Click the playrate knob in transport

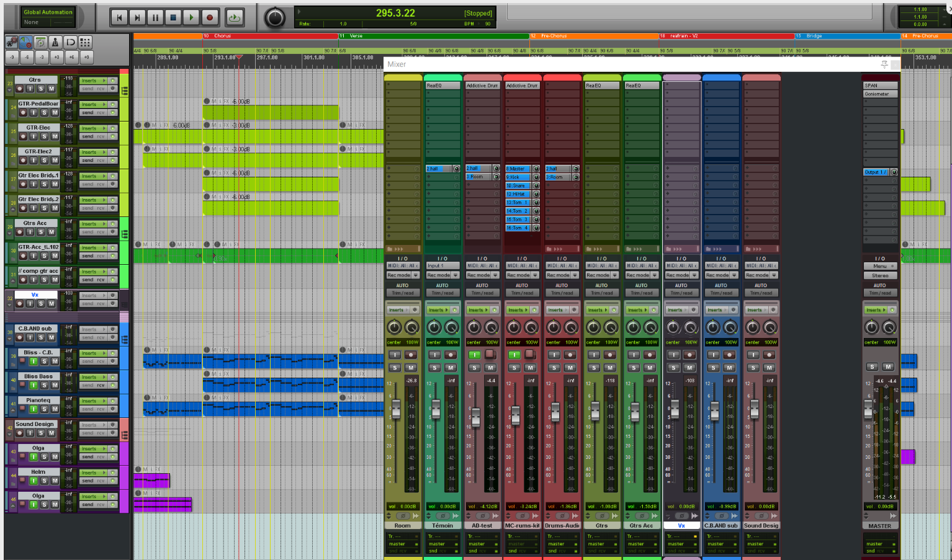(x=274, y=18)
